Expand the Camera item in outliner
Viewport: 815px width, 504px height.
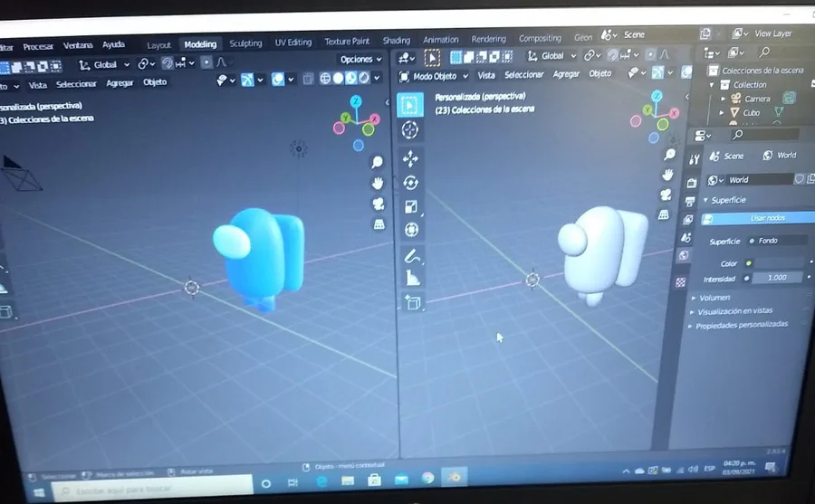coord(723,99)
